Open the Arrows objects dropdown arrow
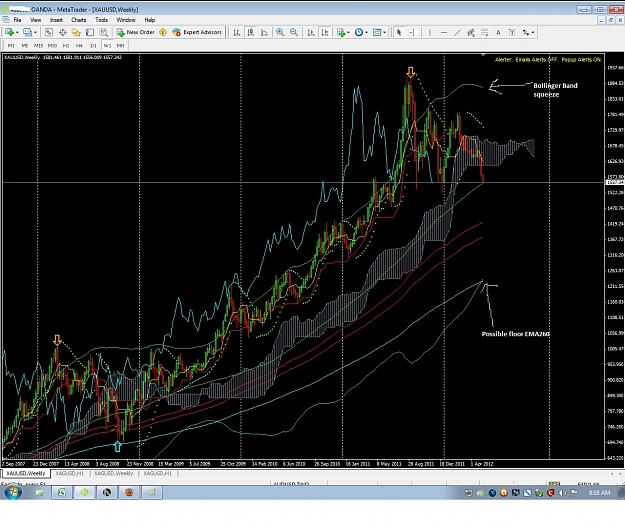Image resolution: width=625 pixels, height=527 pixels. coord(533,33)
